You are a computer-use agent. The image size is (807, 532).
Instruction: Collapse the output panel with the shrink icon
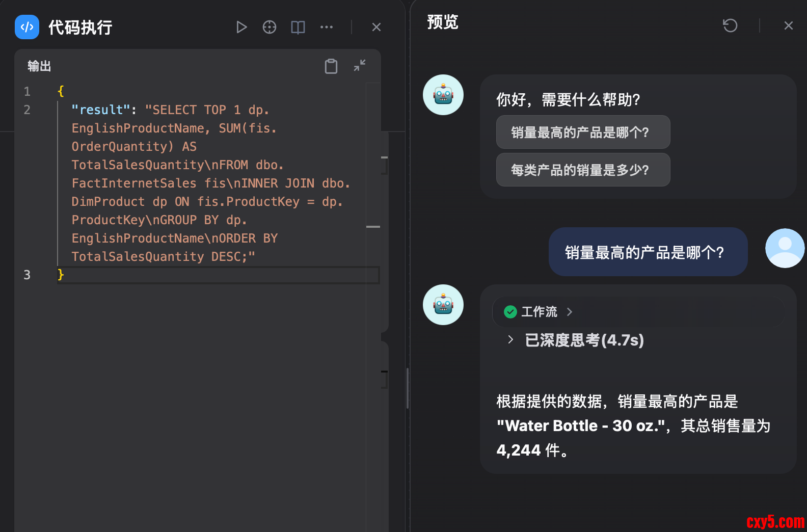360,65
